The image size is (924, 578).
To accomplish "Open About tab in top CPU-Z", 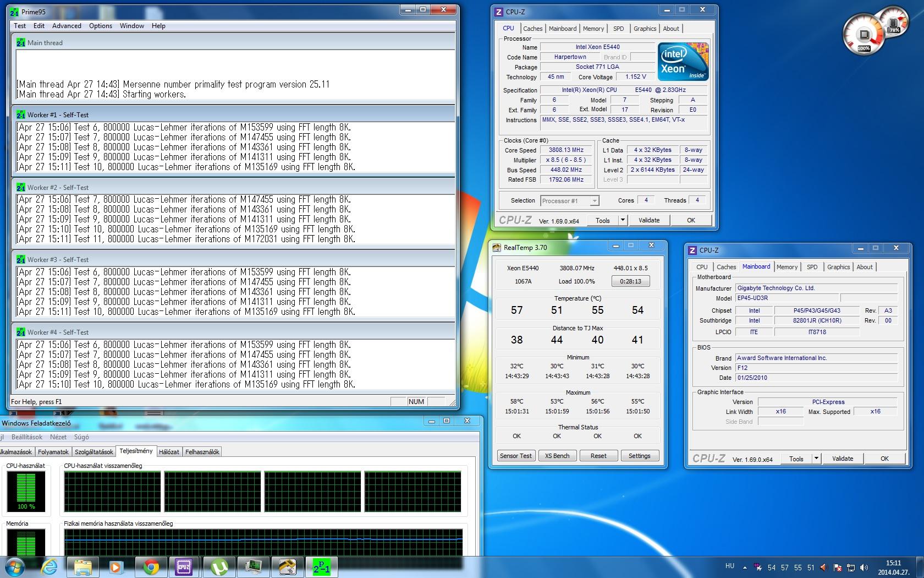I will [671, 29].
